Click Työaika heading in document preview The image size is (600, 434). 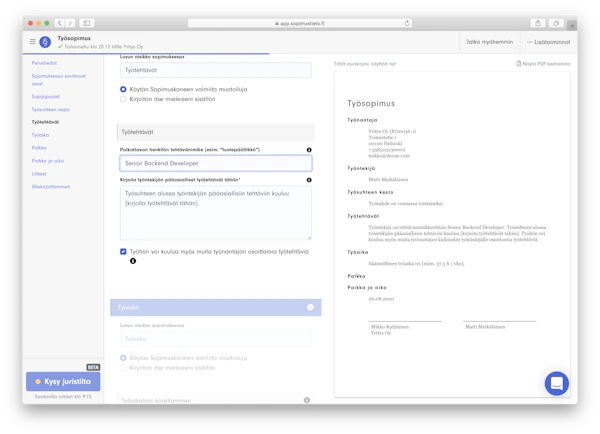(358, 252)
